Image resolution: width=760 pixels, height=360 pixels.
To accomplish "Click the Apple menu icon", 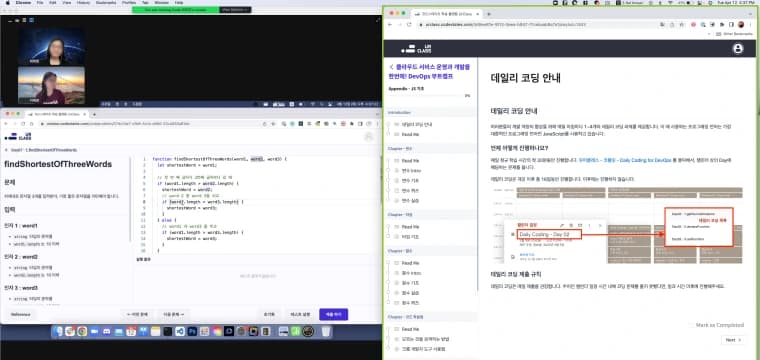I will [x=7, y=3].
